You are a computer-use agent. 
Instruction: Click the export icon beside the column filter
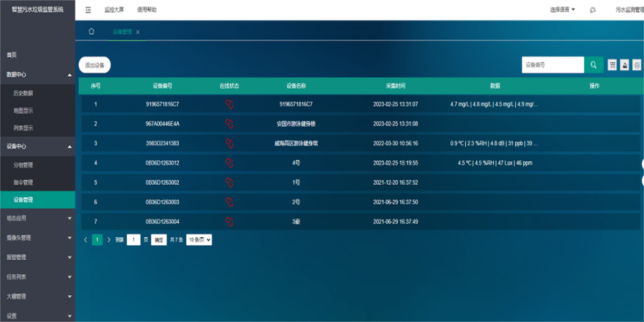(625, 65)
